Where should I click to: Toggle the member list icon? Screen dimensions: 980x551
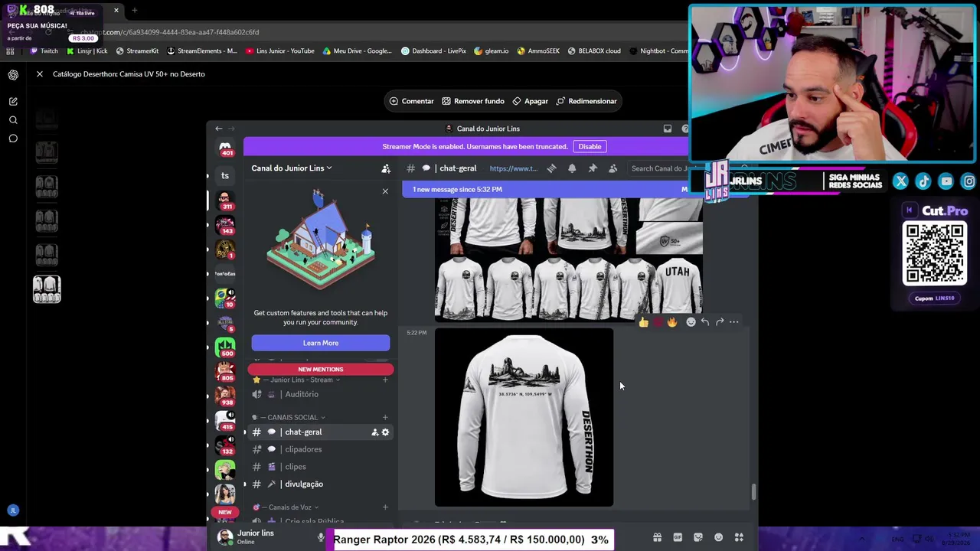[613, 168]
